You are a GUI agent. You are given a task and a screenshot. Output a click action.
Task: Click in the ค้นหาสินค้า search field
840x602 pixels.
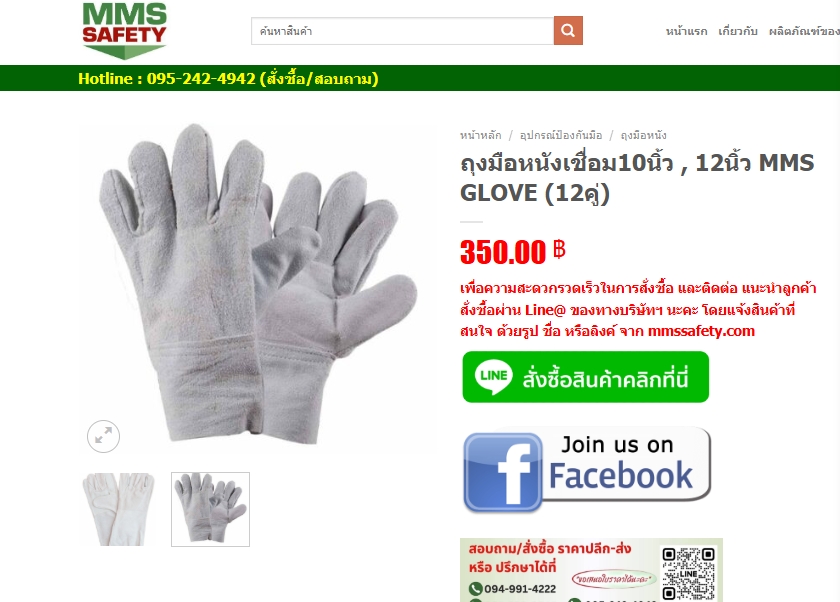coord(402,31)
